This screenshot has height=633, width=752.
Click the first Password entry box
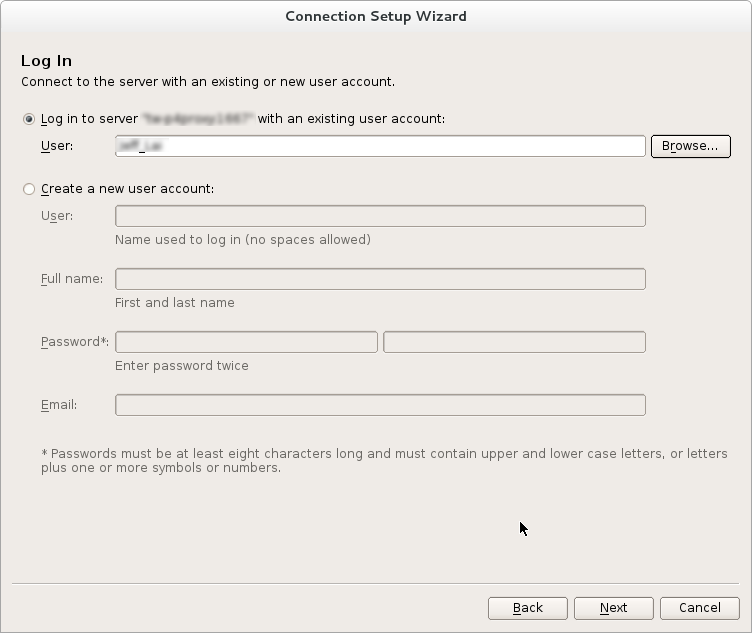point(246,342)
